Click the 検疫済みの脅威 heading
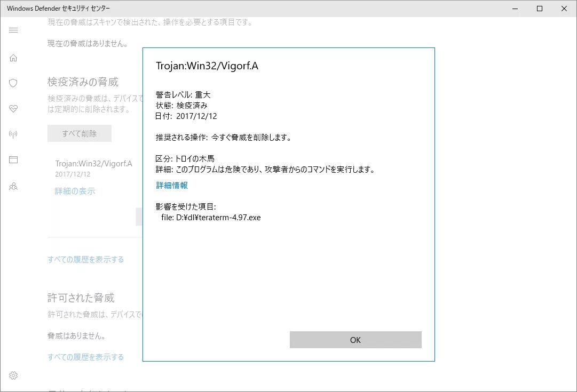This screenshot has width=577, height=392. [83, 82]
